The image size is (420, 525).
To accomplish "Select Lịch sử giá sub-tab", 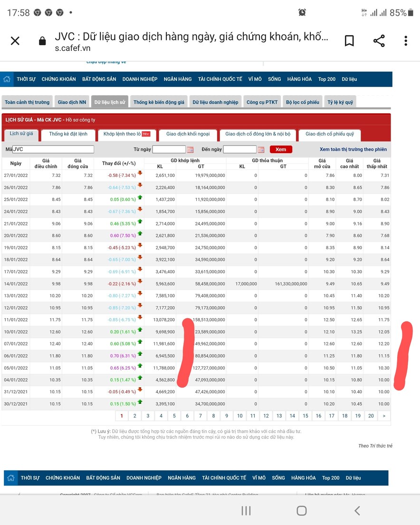I will [x=21, y=134].
